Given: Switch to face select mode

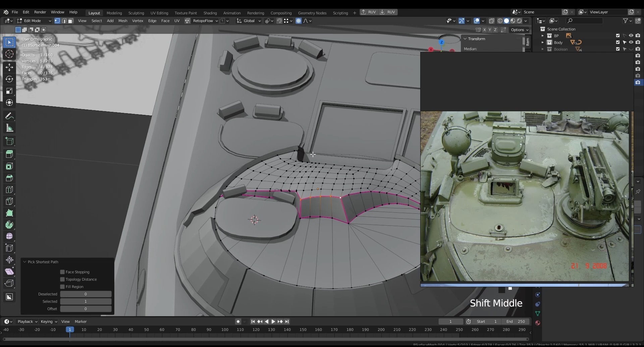Looking at the screenshot, I should (71, 21).
